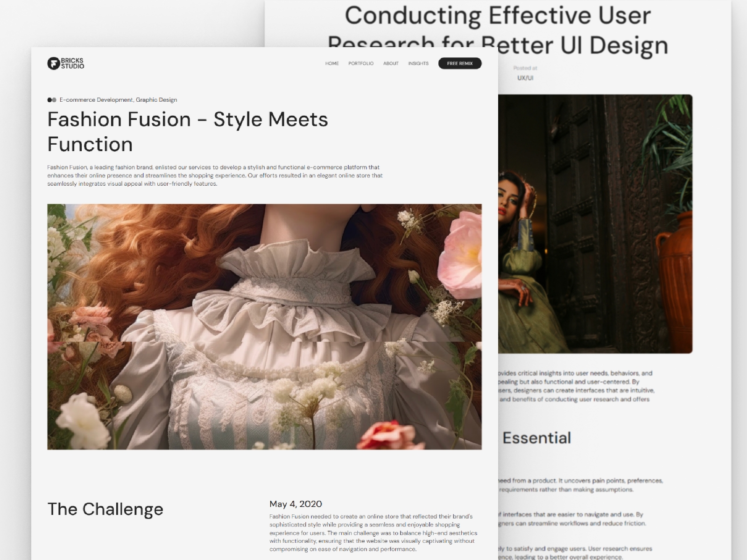Select The Challenge section heading

coord(106,509)
